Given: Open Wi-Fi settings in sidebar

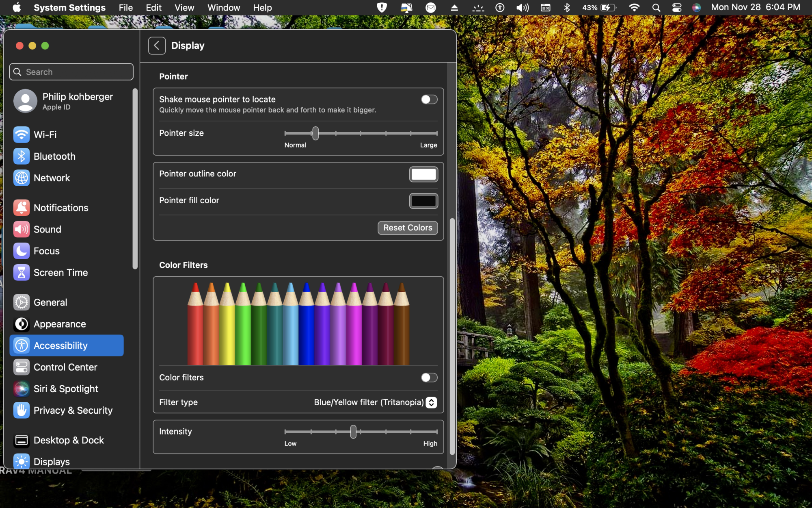Looking at the screenshot, I should point(45,135).
